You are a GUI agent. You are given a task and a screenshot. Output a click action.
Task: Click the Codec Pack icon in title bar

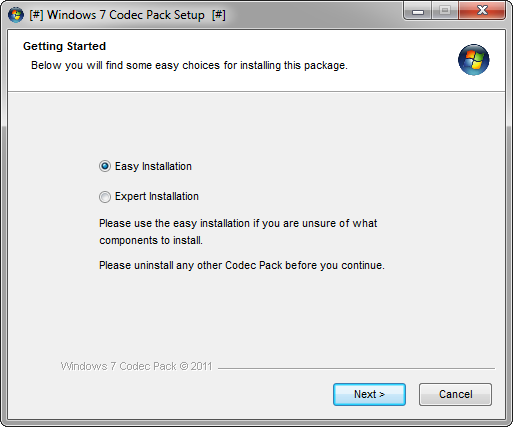(x=16, y=15)
